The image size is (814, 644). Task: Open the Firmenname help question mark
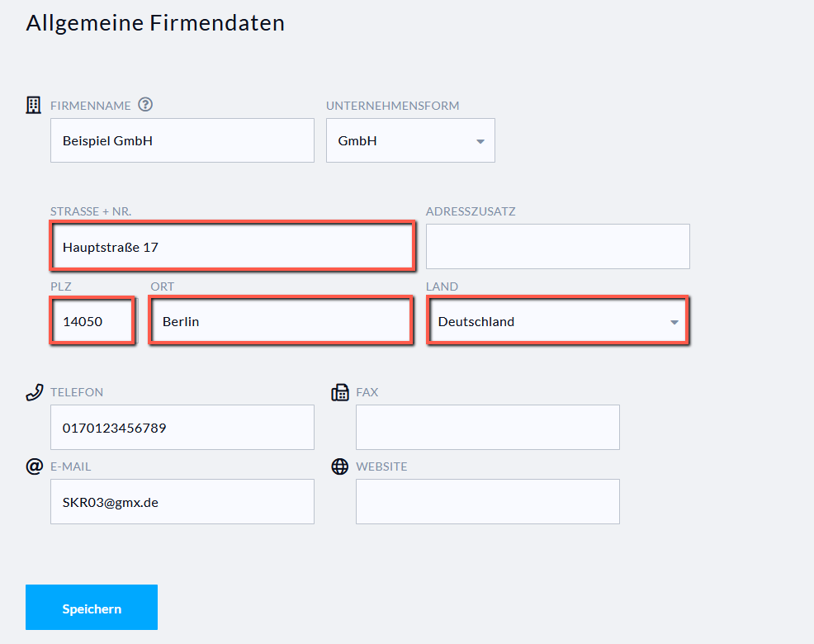[x=145, y=105]
